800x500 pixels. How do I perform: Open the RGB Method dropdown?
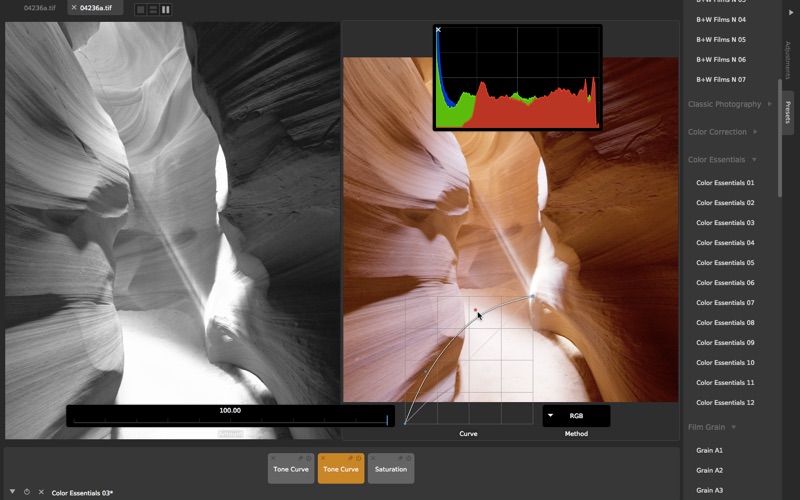pyautogui.click(x=576, y=416)
